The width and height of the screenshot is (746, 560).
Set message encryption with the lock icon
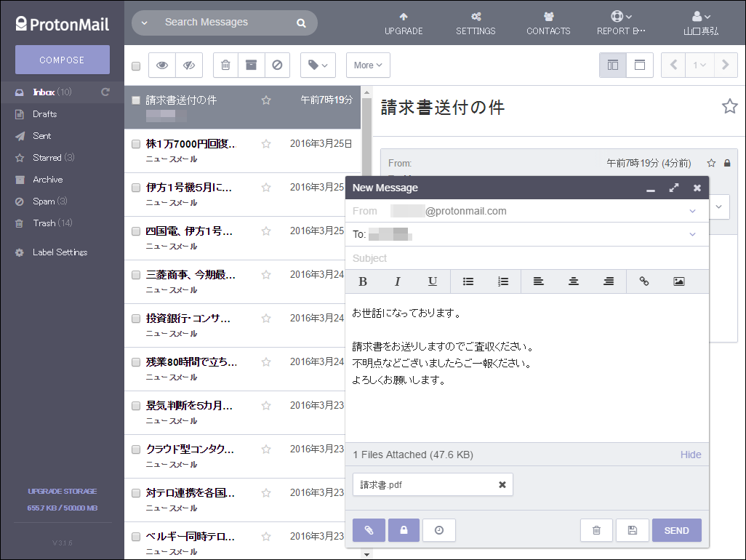pos(404,530)
